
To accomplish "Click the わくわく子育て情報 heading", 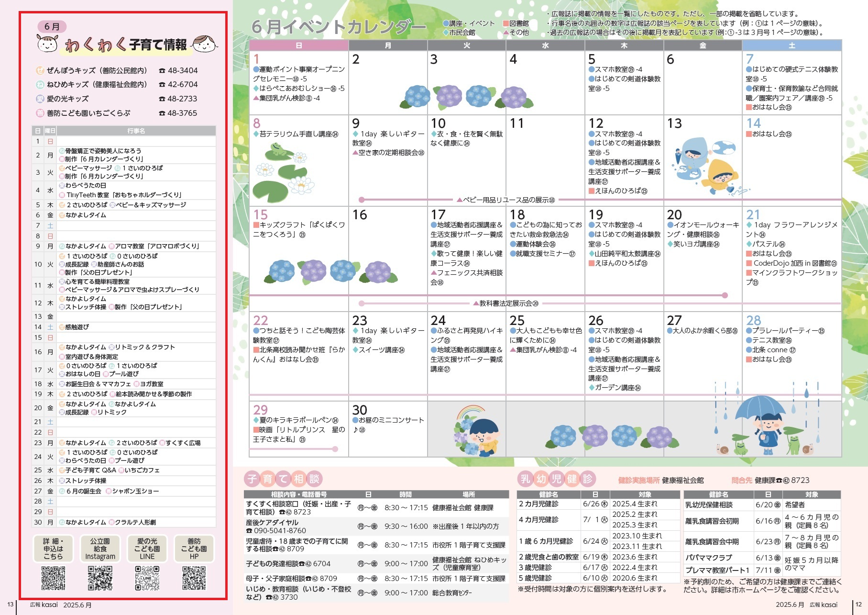I will 127,45.
